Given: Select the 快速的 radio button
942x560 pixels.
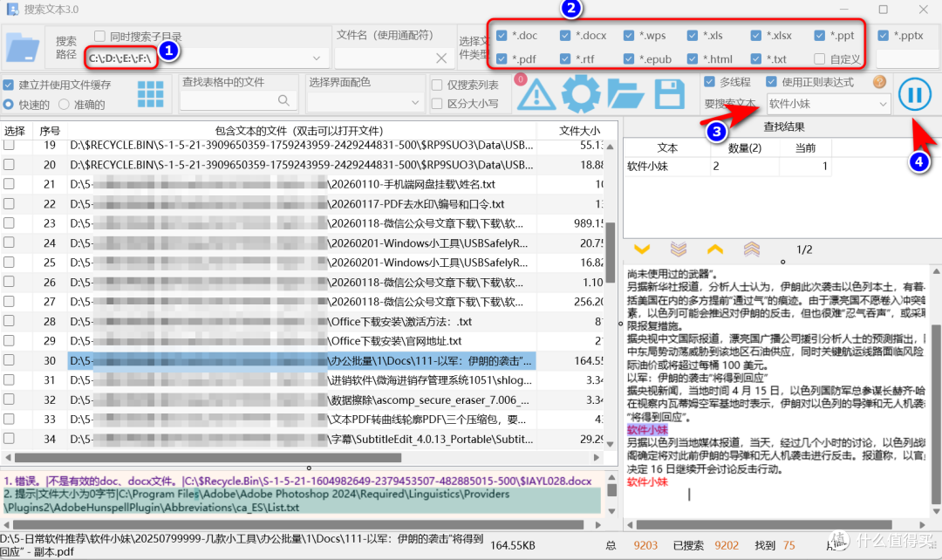Looking at the screenshot, I should pos(9,105).
